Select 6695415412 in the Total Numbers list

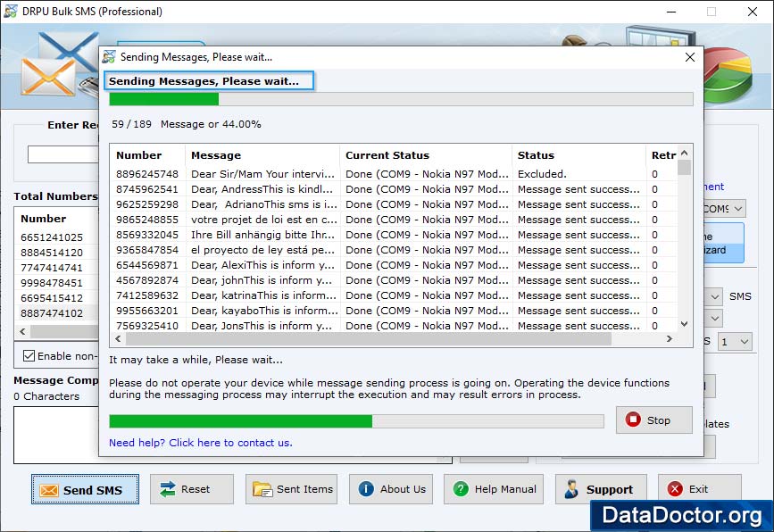52,298
